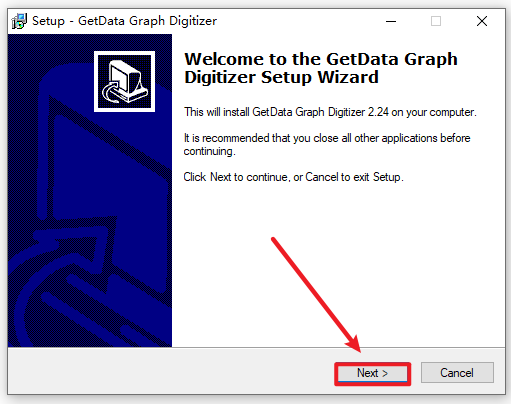This screenshot has width=511, height=404.
Task: Click the greyed-out maximize button
Action: [x=436, y=21]
